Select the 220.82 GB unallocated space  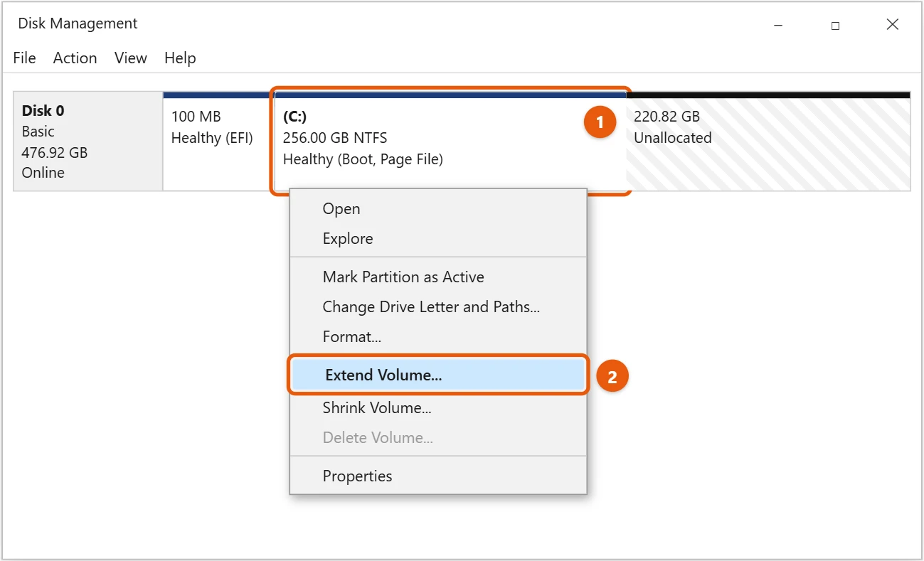click(x=768, y=141)
